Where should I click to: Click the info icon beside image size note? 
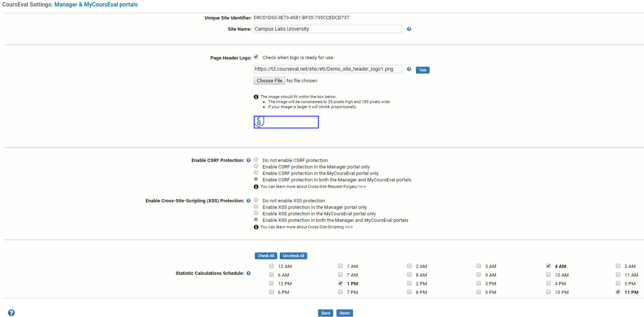click(256, 97)
